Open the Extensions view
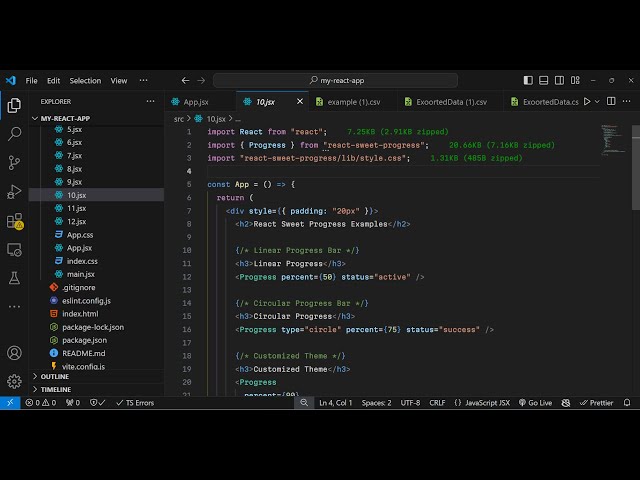This screenshot has width=640, height=480. pyautogui.click(x=14, y=221)
